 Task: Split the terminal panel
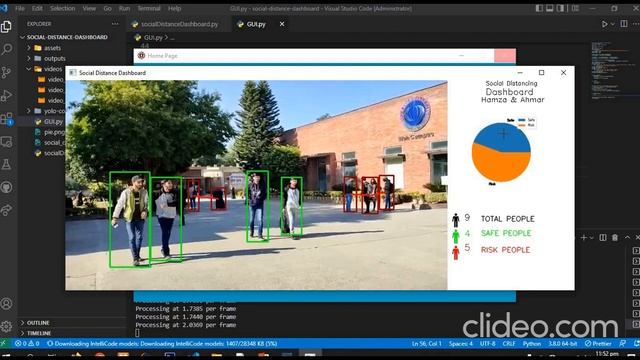pos(603,238)
